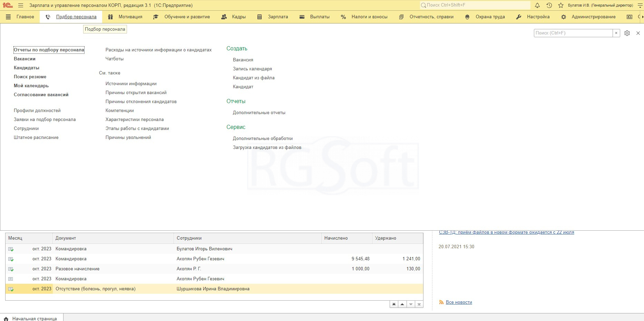Image resolution: width=644 pixels, height=321 pixels.
Task: Sort by the Начислено column header
Action: click(347, 238)
